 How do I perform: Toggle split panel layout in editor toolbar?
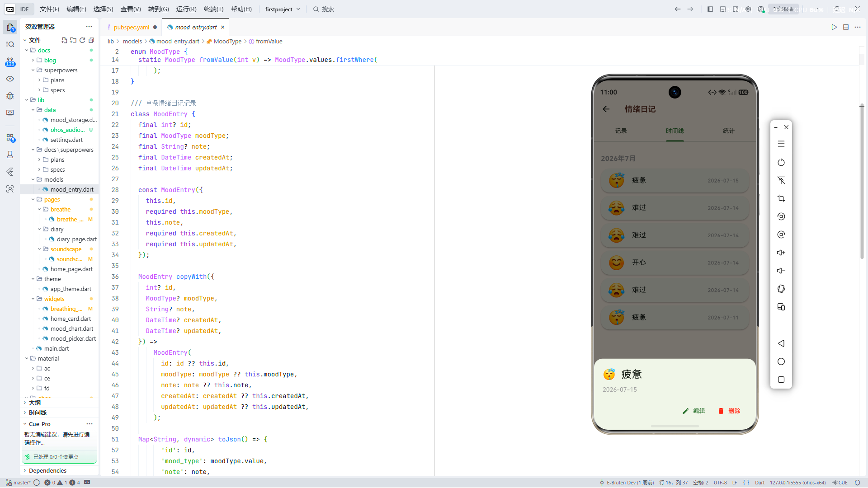(x=846, y=27)
